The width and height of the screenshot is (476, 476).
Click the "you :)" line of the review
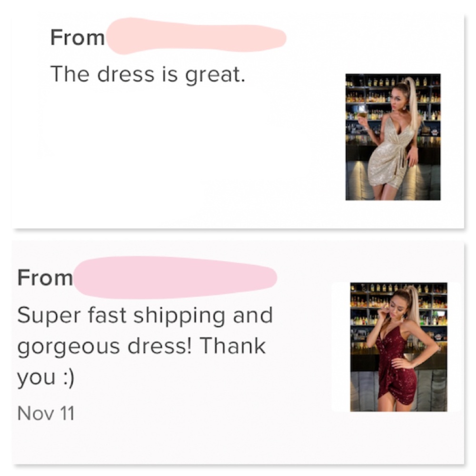[46, 377]
